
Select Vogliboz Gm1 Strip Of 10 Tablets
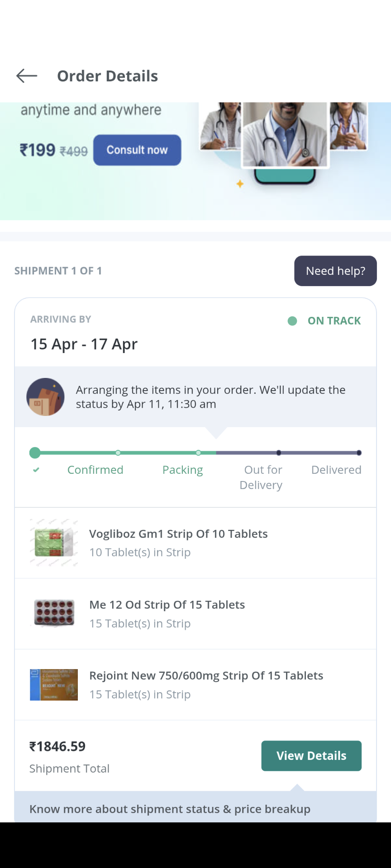point(178,534)
